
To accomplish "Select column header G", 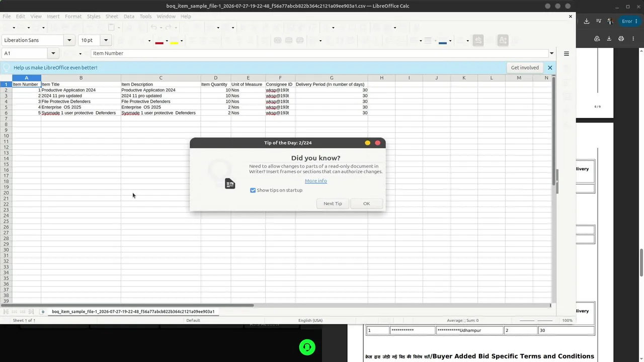I will (x=332, y=78).
